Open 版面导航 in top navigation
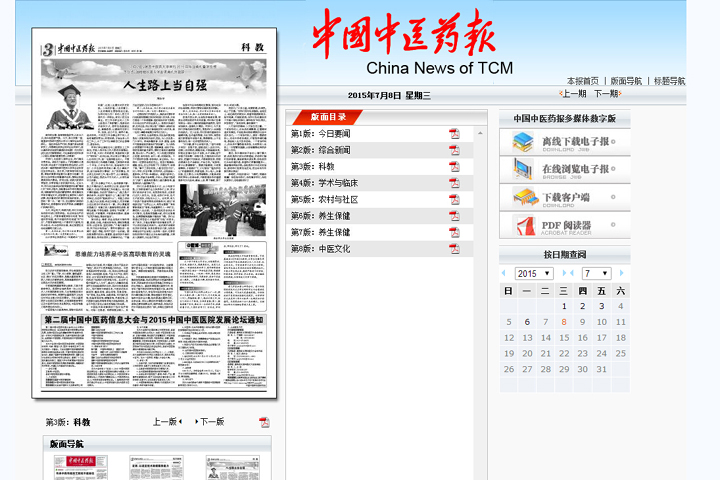 coord(626,81)
